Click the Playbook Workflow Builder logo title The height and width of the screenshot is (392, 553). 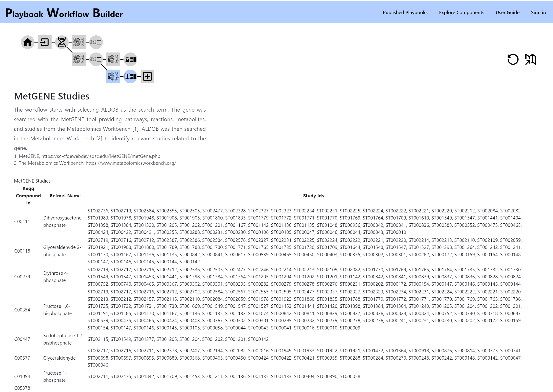point(64,13)
